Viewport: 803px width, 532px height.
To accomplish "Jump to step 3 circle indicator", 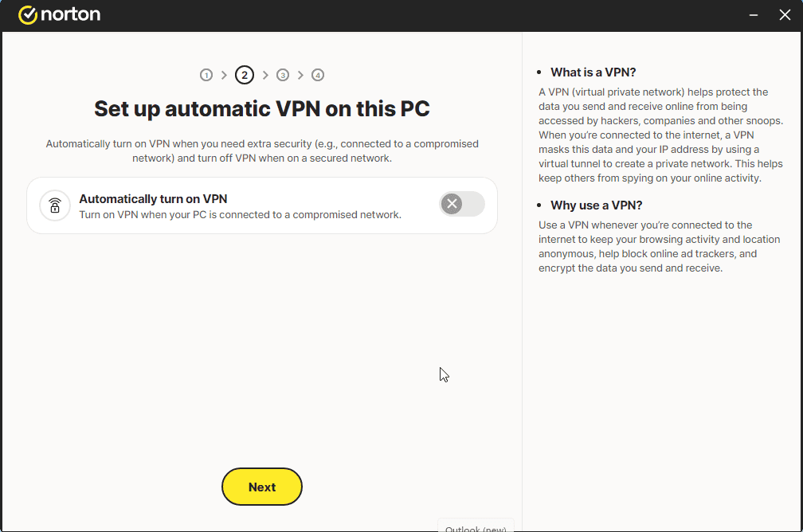I will pos(283,75).
